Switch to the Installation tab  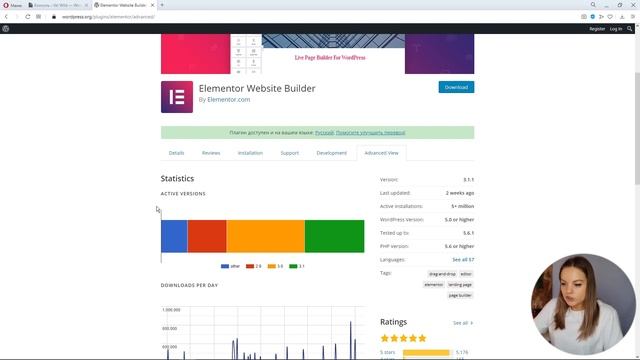pyautogui.click(x=250, y=153)
